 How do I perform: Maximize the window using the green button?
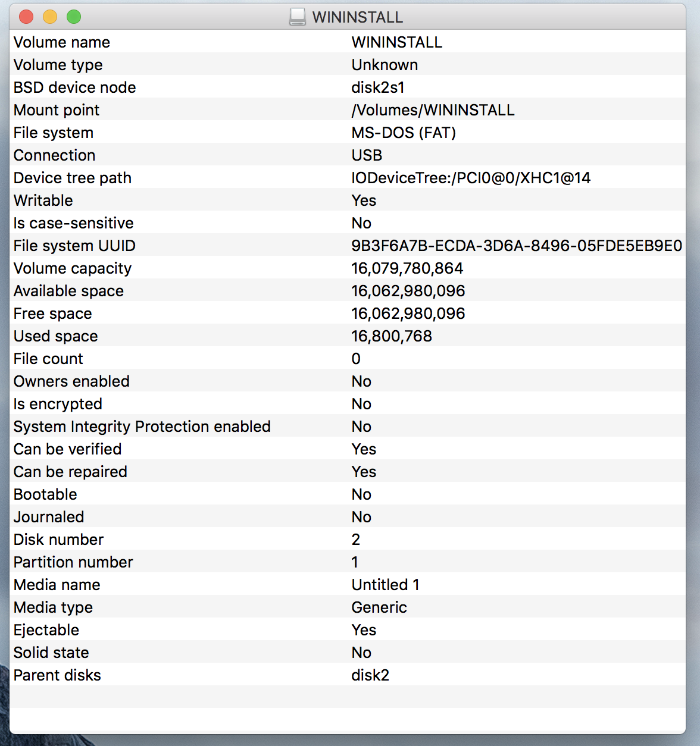(x=74, y=17)
